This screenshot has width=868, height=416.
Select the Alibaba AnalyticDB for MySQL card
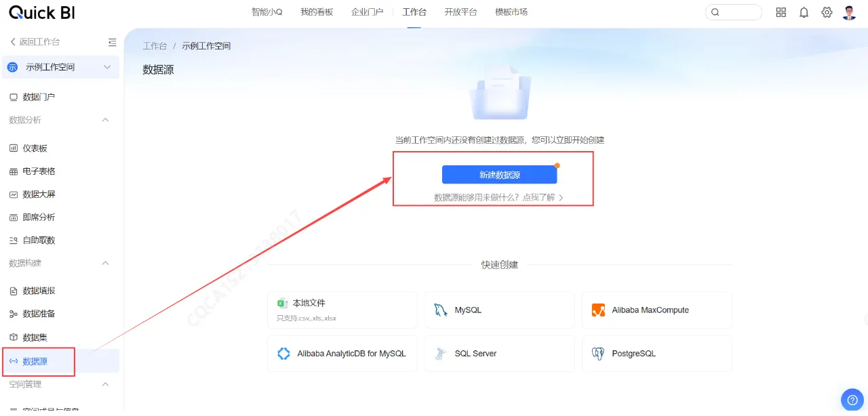[x=342, y=354]
